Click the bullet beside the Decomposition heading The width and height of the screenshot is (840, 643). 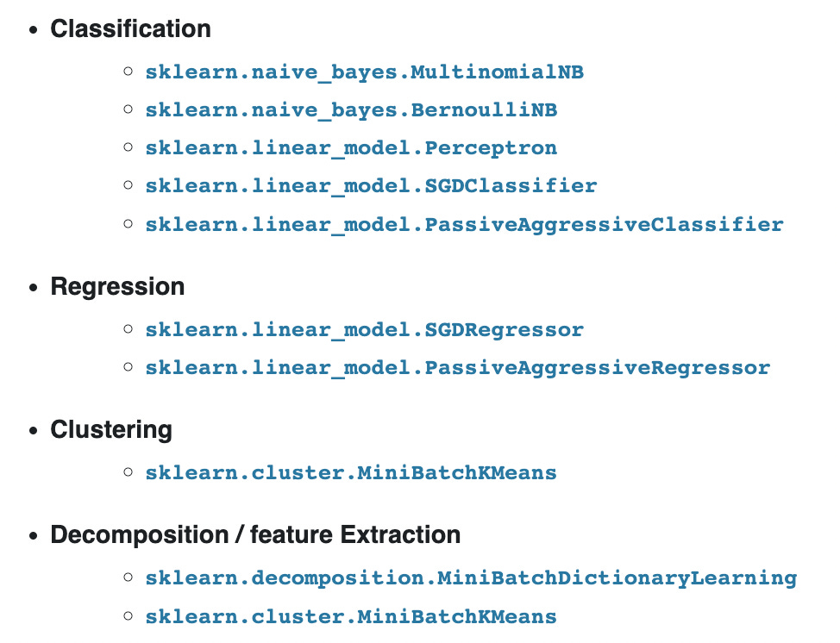[34, 535]
